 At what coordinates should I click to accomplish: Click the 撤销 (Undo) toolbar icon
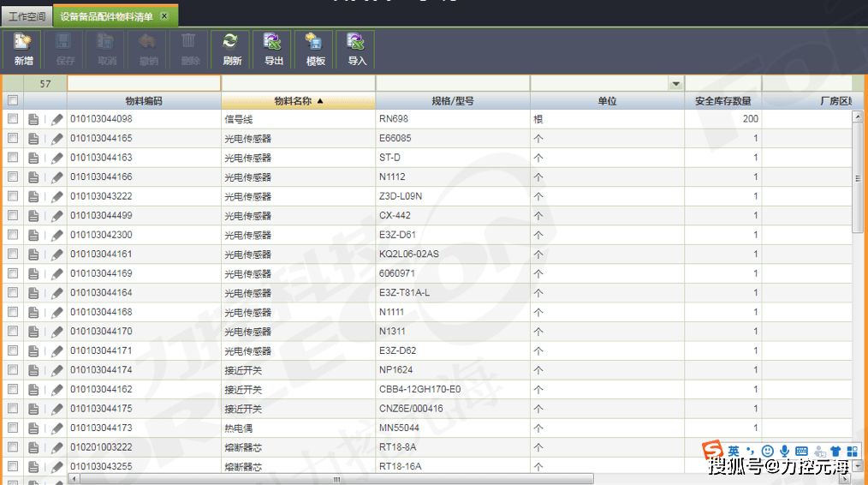[x=148, y=50]
